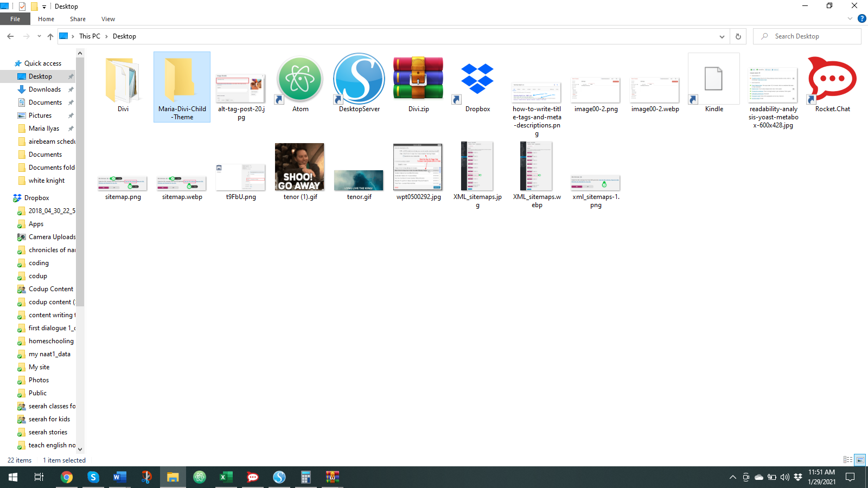The image size is (868, 488).
Task: Switch to large icons view layout
Action: click(860, 460)
